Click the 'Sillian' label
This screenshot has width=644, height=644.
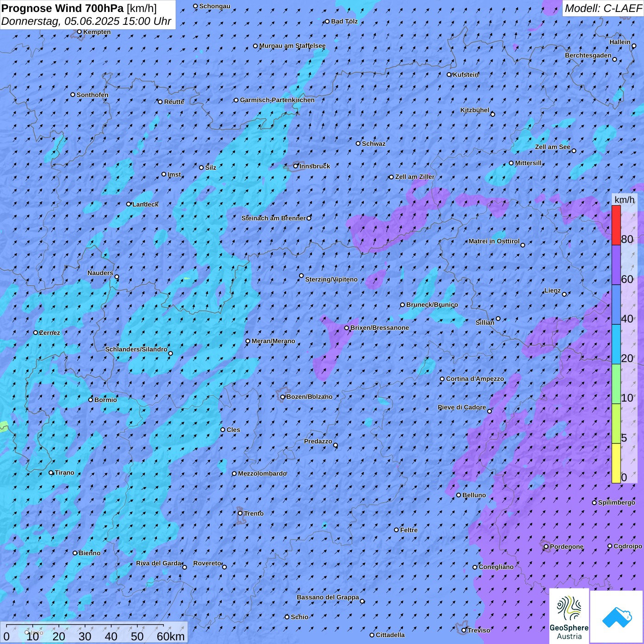click(x=485, y=322)
